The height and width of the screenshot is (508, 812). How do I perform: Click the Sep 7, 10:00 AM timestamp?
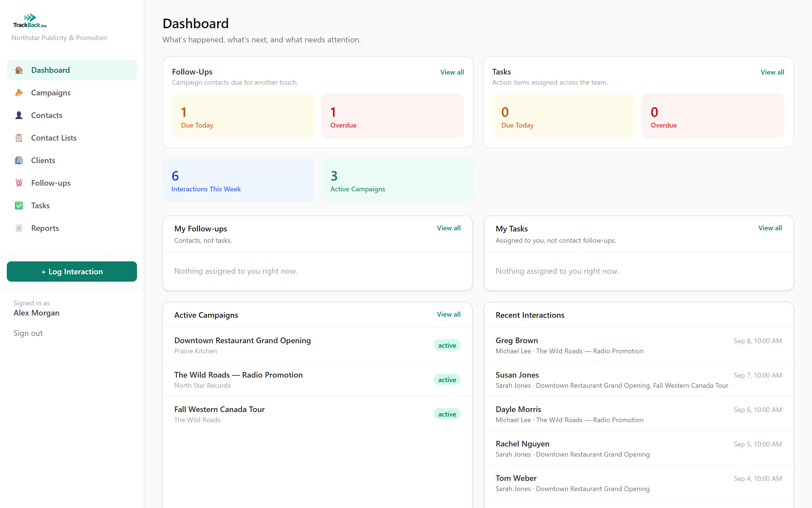click(x=758, y=375)
